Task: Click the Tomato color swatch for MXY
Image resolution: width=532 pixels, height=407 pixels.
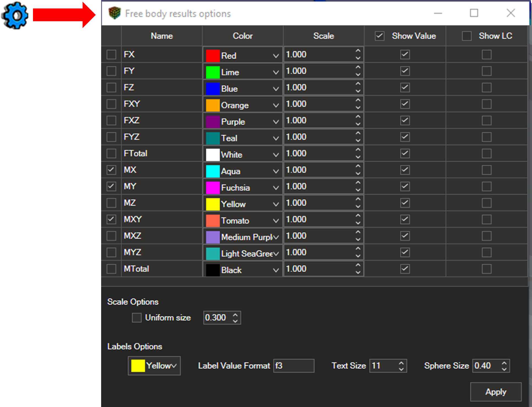Action: pos(213,221)
